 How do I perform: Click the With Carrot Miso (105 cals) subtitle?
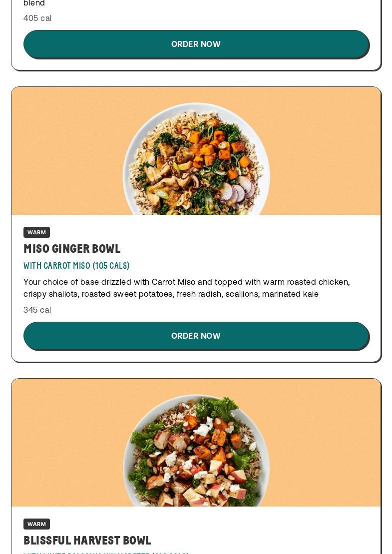point(76,266)
